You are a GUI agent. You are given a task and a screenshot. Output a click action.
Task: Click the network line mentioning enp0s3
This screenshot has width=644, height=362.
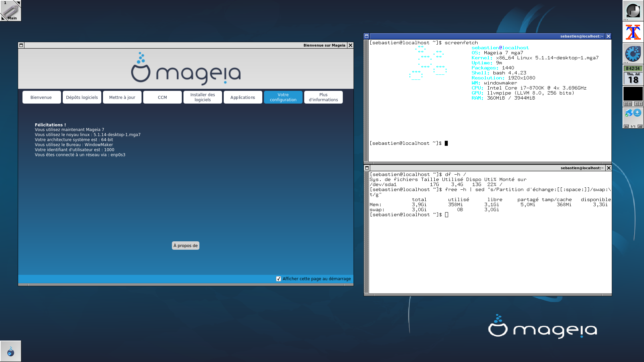pos(80,155)
